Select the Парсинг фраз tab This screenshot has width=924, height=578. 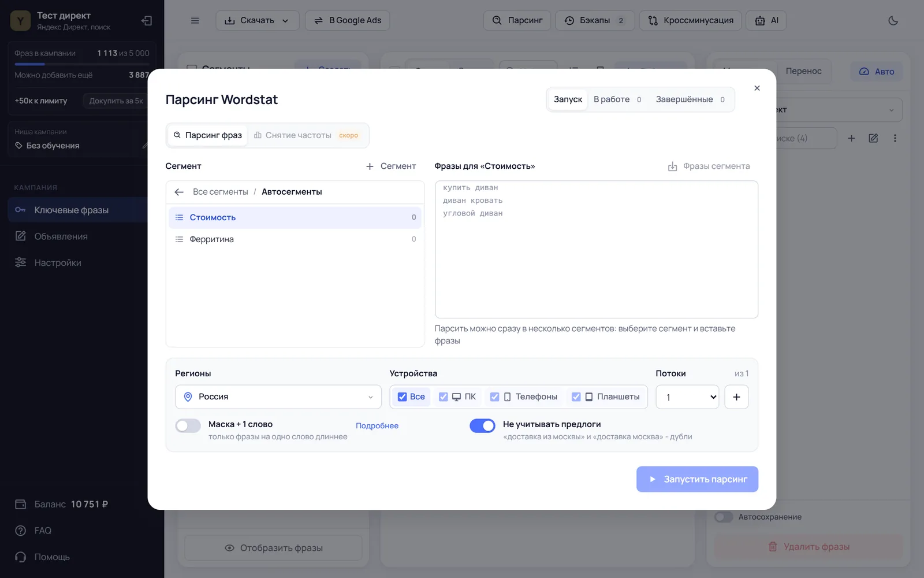coord(208,135)
